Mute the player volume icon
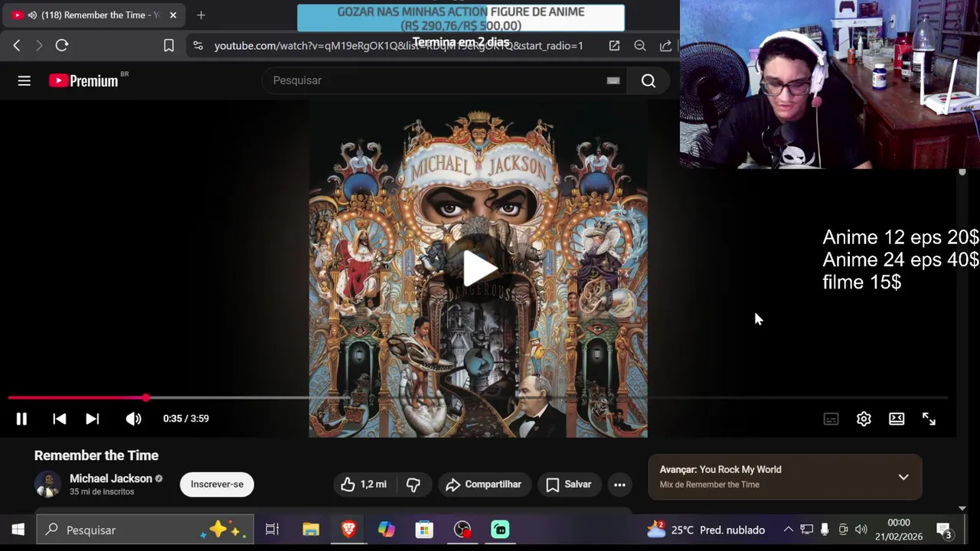The height and width of the screenshot is (551, 980). [133, 419]
